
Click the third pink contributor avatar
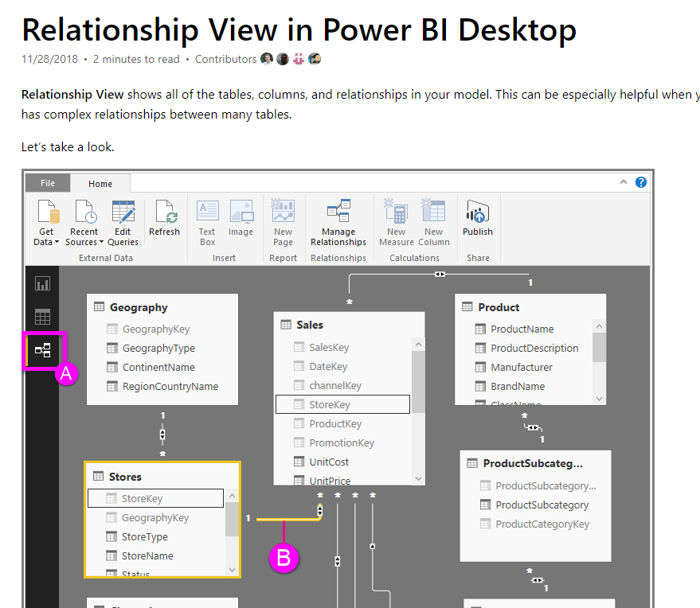[299, 59]
